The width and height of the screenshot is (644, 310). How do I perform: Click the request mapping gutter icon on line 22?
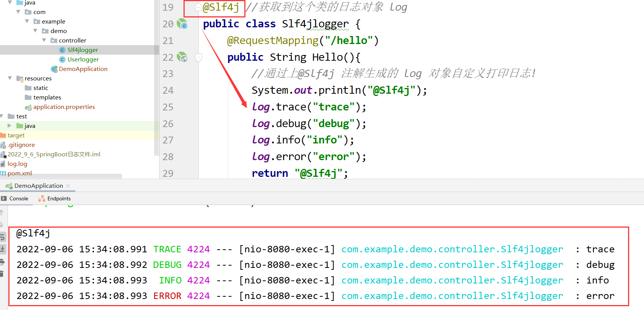182,57
